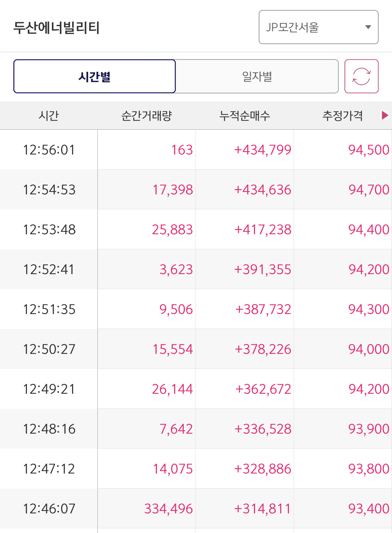The width and height of the screenshot is (392, 533).
Task: Click the +328,886 cumulative net buy value
Action: 263,469
